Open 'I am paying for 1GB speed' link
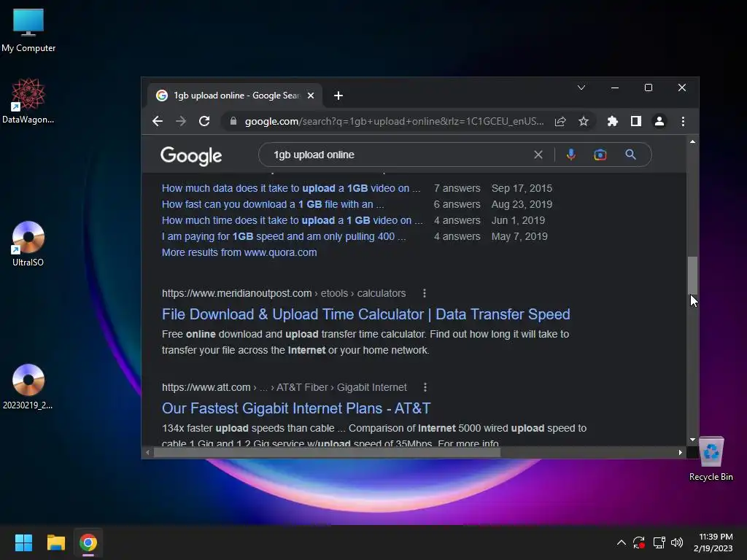The height and width of the screenshot is (560, 747). (x=284, y=237)
